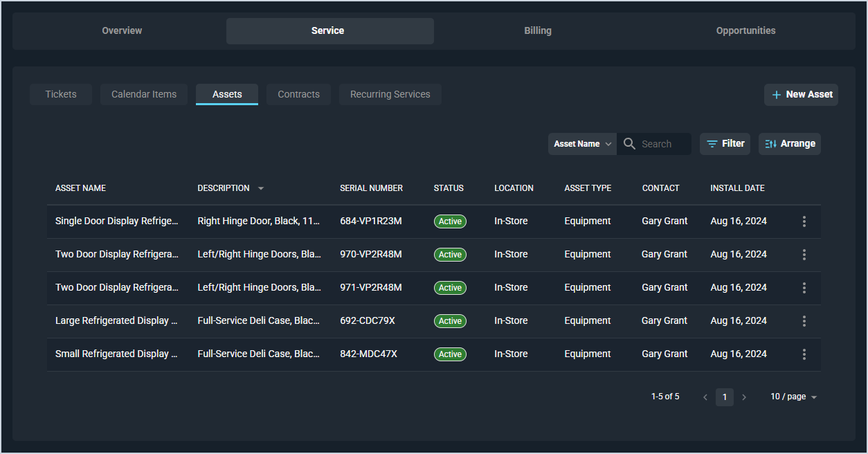Select page 1 in pagination

725,397
